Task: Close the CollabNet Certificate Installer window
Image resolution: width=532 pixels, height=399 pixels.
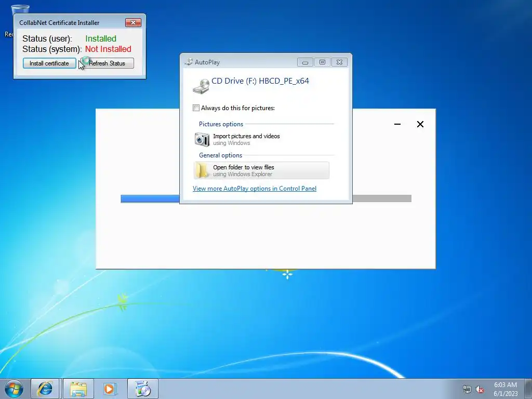Action: tap(133, 22)
